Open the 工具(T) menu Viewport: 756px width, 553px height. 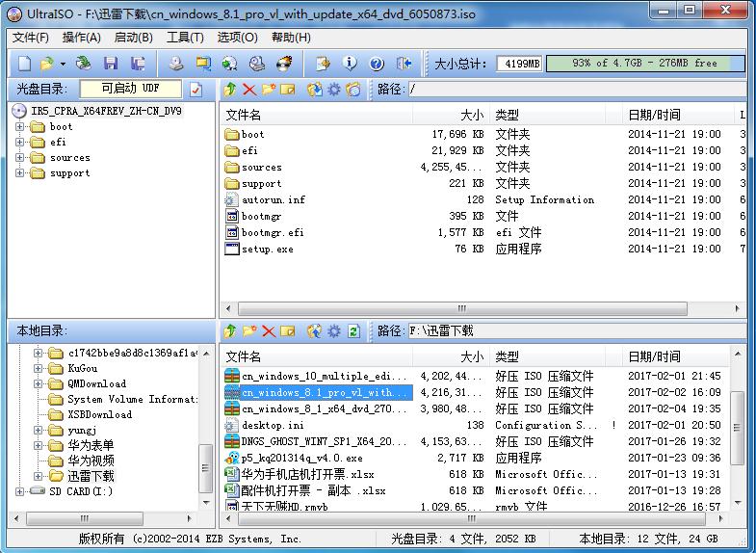point(185,38)
